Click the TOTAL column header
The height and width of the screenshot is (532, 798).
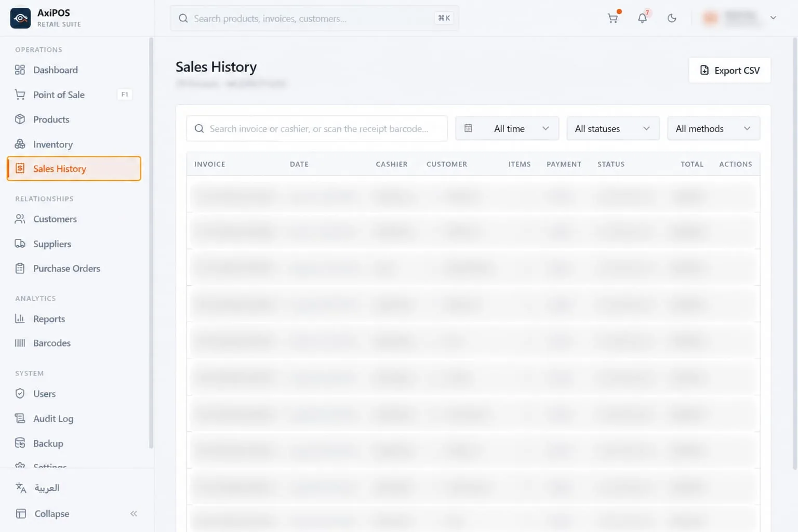[692, 164]
